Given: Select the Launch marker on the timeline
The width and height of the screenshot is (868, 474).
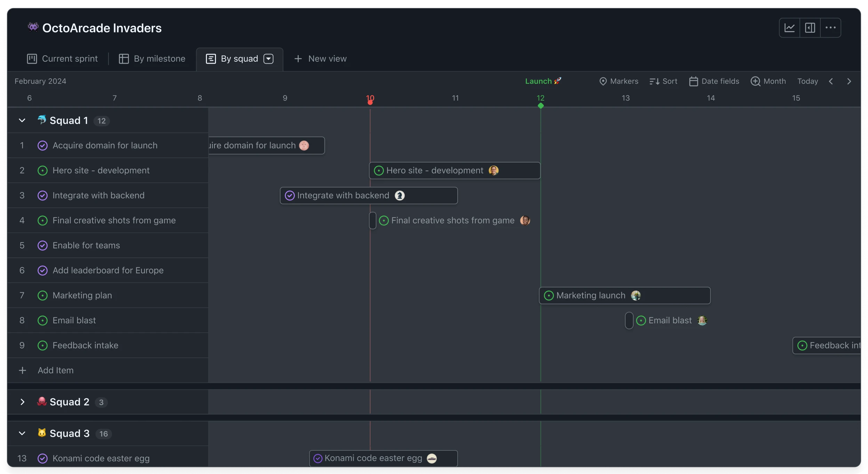Looking at the screenshot, I should [542, 81].
